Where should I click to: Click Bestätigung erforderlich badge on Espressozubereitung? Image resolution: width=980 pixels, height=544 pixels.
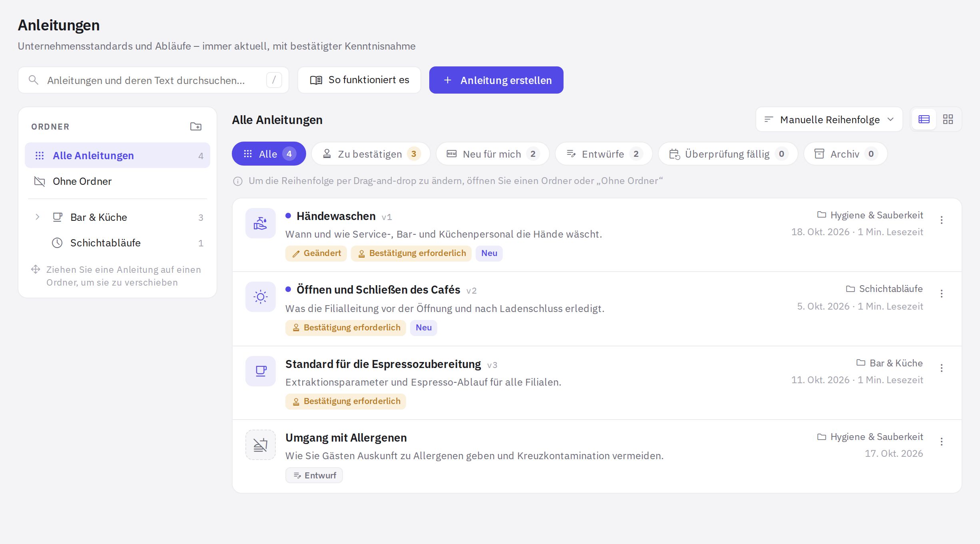click(x=345, y=401)
